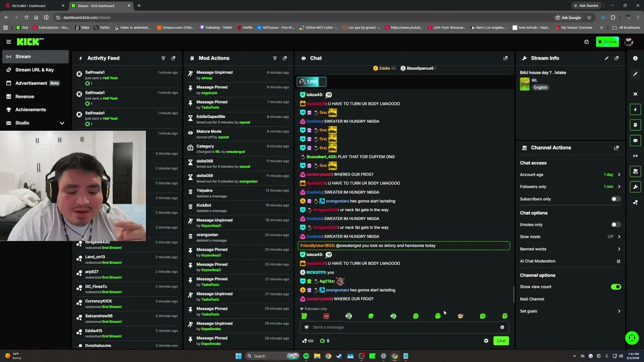Toggle Channel Actions icon in right sidebar
The height and width of the screenshot is (362, 644).
pyautogui.click(x=635, y=171)
